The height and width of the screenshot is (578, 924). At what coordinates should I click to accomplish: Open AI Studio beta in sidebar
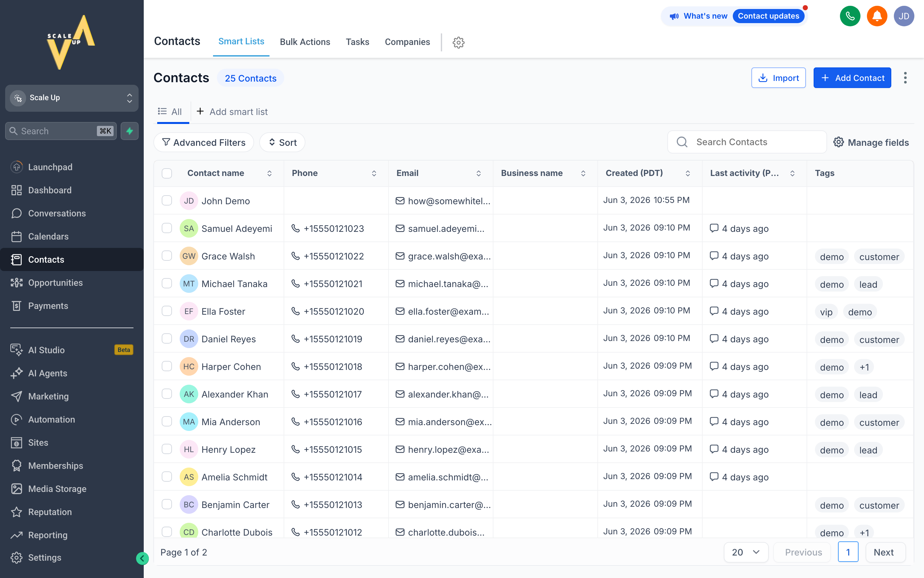coord(72,350)
